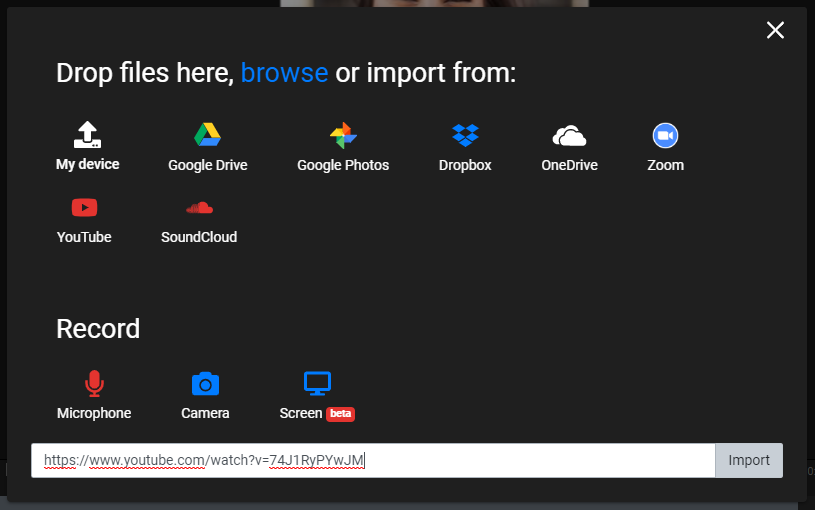Click the Import button
The width and height of the screenshot is (815, 510).
tap(748, 460)
